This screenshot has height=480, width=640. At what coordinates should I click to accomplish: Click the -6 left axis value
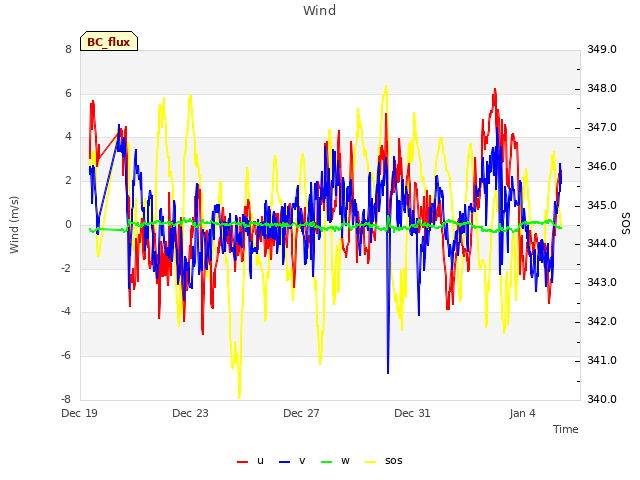point(66,356)
